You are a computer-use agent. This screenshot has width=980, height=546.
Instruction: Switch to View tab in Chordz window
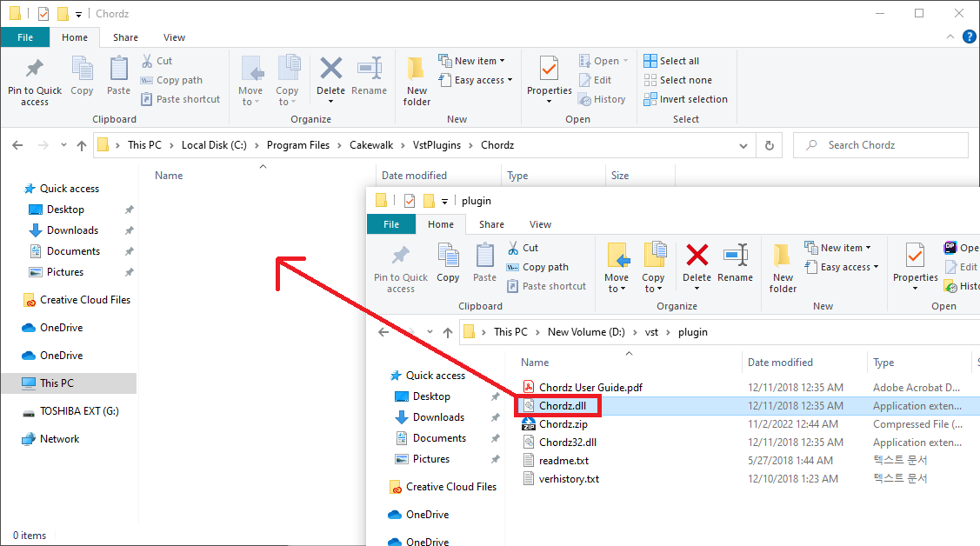[x=174, y=37]
